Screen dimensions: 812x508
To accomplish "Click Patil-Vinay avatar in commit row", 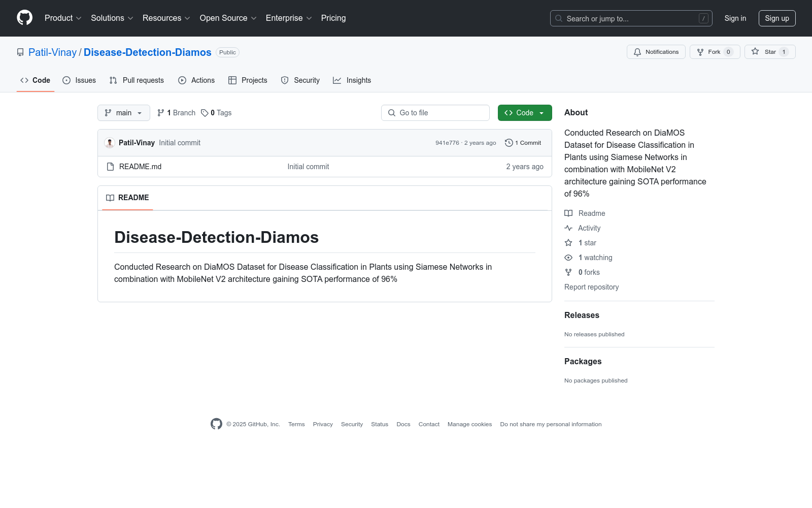I will point(110,143).
